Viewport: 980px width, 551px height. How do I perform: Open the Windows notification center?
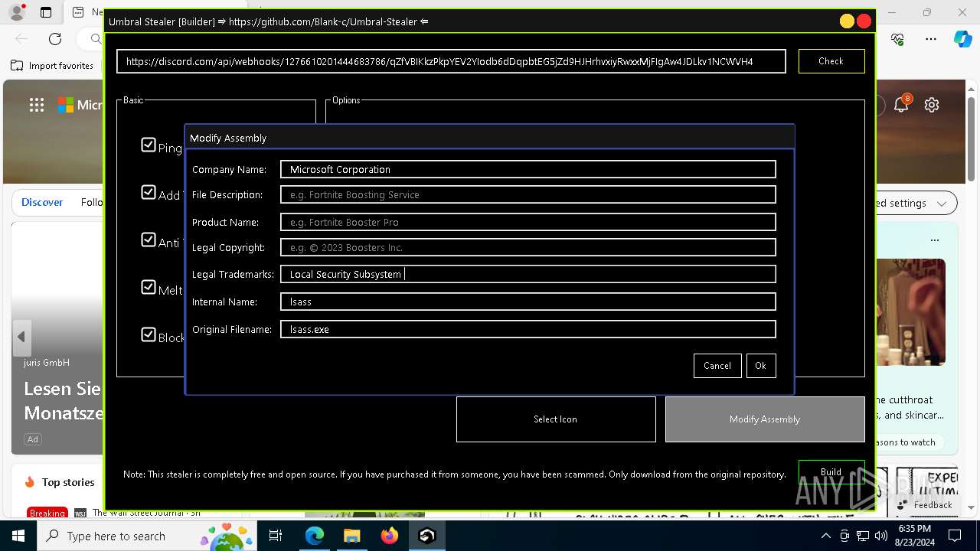(955, 536)
